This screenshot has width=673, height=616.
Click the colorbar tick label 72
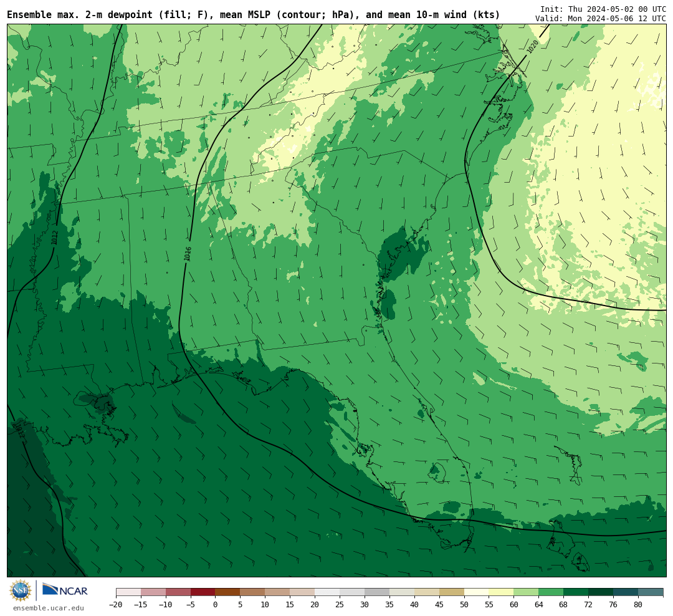point(589,604)
